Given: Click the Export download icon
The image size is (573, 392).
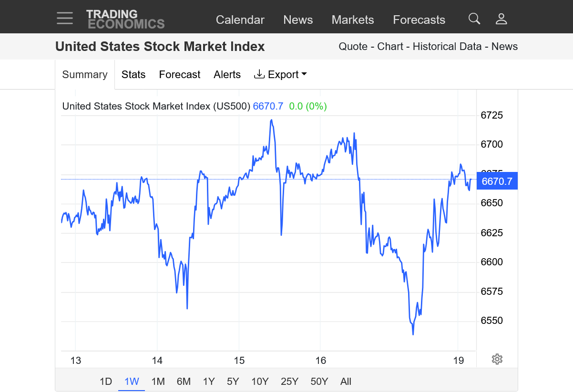Looking at the screenshot, I should (259, 74).
